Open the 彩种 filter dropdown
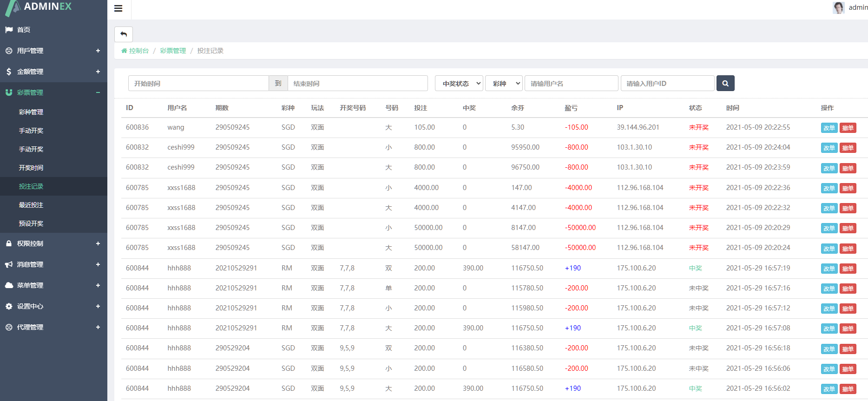The width and height of the screenshot is (868, 401). 504,84
